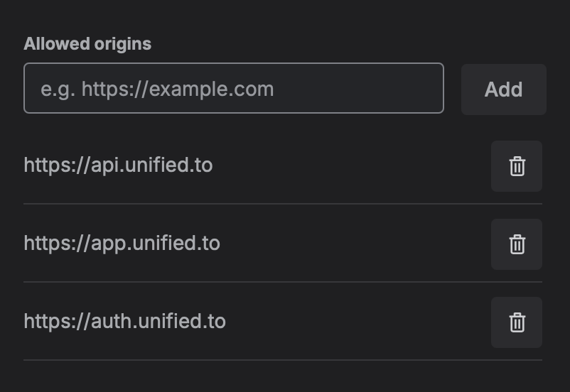Image resolution: width=570 pixels, height=392 pixels.
Task: Click the api.unified.to list entry
Action: [118, 165]
